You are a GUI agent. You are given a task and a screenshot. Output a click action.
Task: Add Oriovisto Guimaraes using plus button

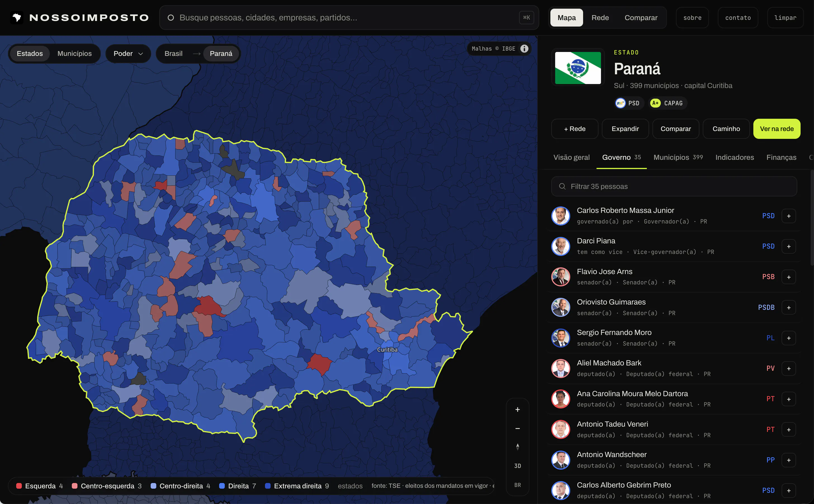click(789, 307)
